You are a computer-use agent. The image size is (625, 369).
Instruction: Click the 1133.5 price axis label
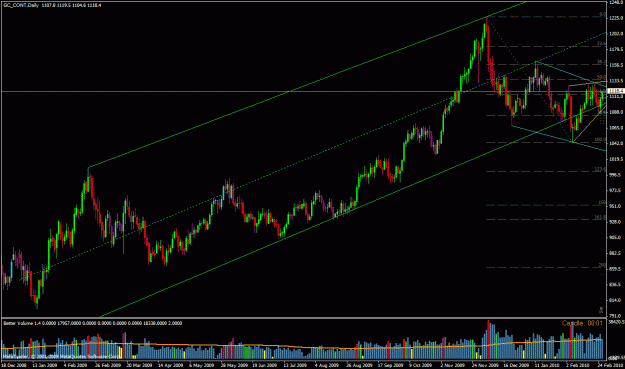(616, 81)
